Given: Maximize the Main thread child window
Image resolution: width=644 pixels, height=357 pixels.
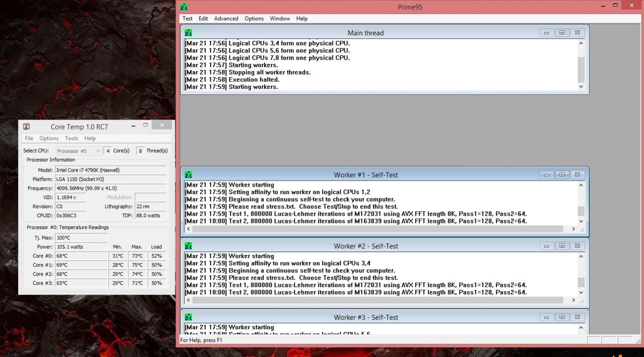Looking at the screenshot, I should [562, 33].
